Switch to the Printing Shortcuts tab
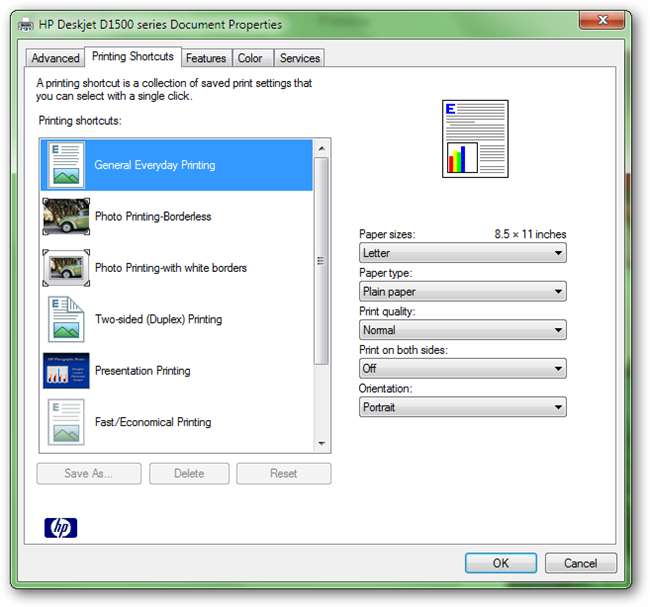Screen dimensions: 650x607 133,56
